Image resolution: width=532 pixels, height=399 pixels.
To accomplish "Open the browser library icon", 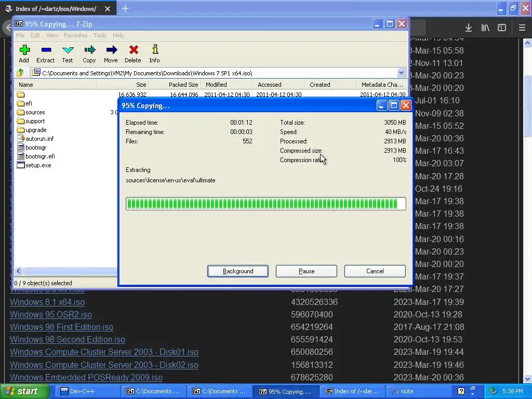I will coord(485,28).
